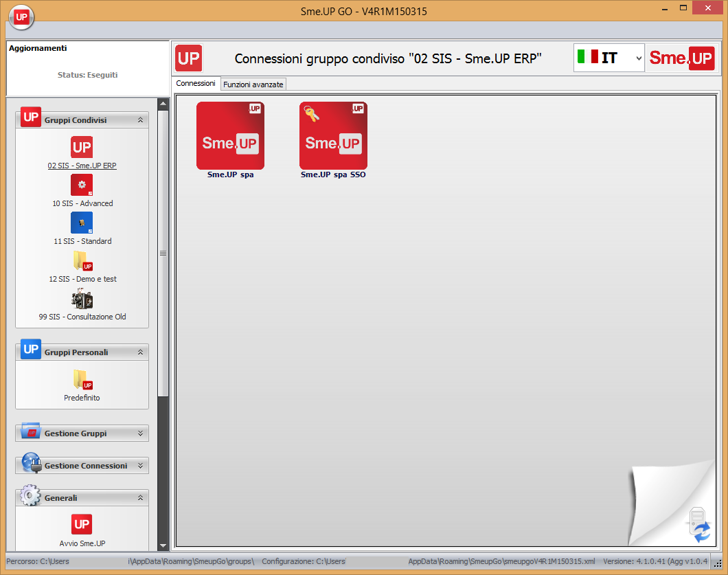Click the 99 SIS - Consultazione Old label
728x575 pixels.
point(82,317)
